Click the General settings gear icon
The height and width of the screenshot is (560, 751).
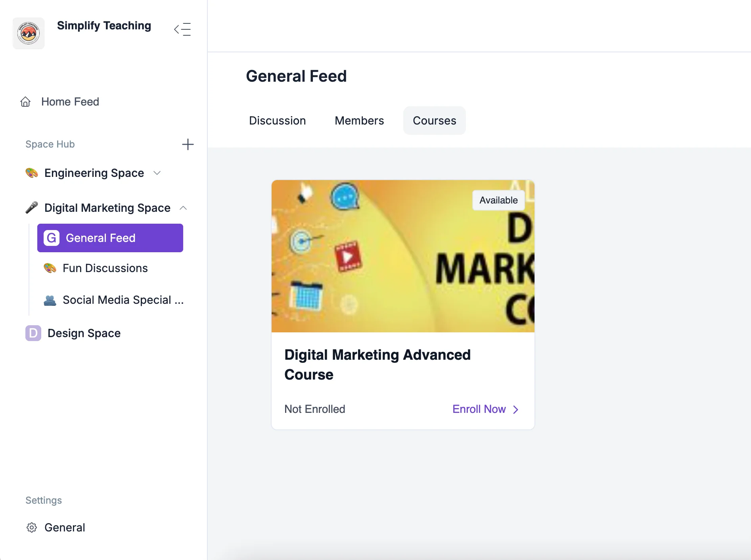coord(32,527)
